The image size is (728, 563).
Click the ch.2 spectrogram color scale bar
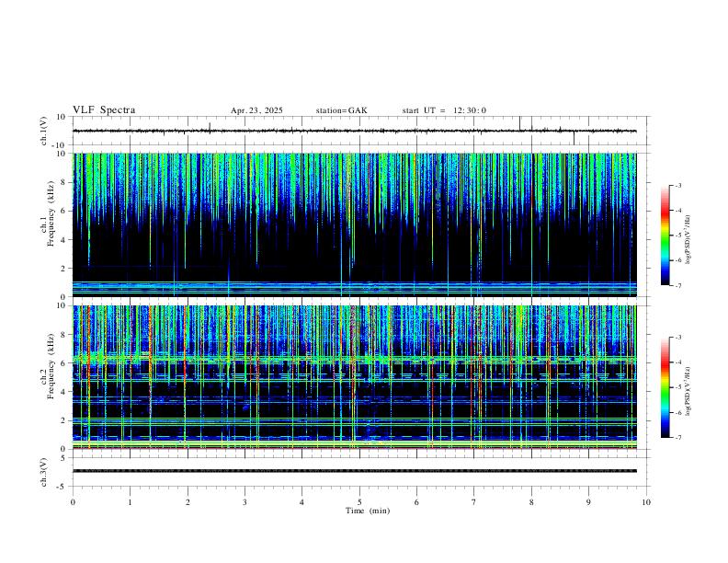[665, 387]
